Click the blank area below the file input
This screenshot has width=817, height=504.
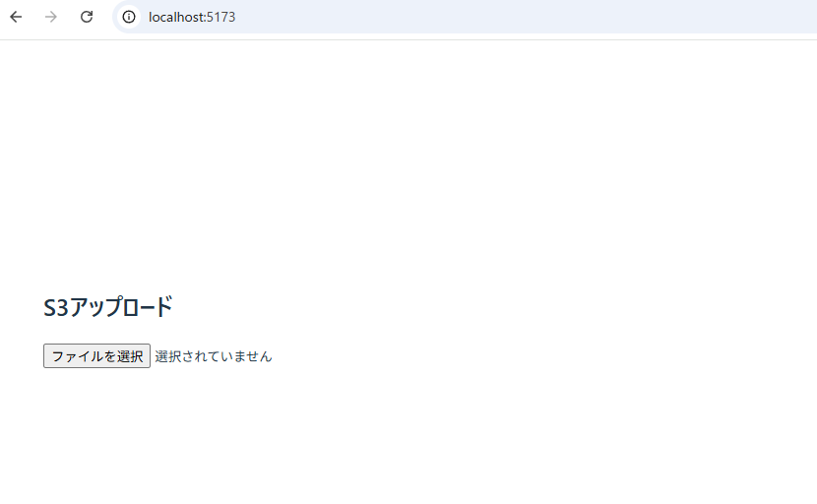pos(408,438)
